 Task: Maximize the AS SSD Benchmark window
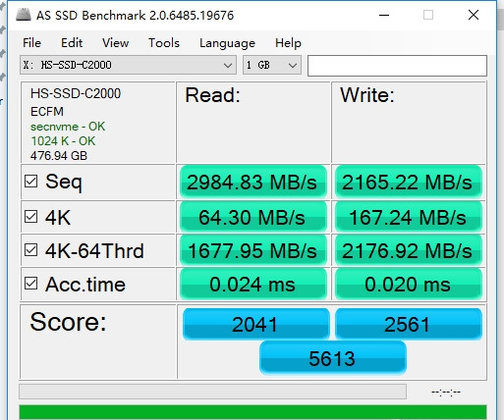pos(428,15)
